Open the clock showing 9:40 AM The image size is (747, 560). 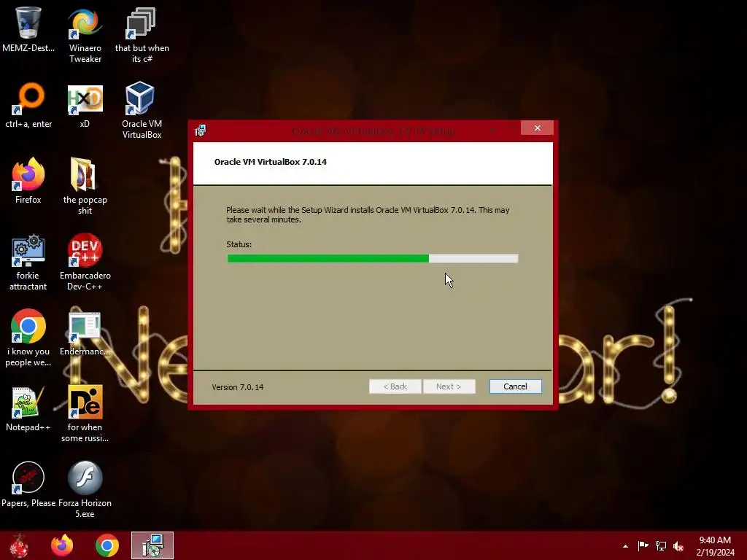coord(715,546)
